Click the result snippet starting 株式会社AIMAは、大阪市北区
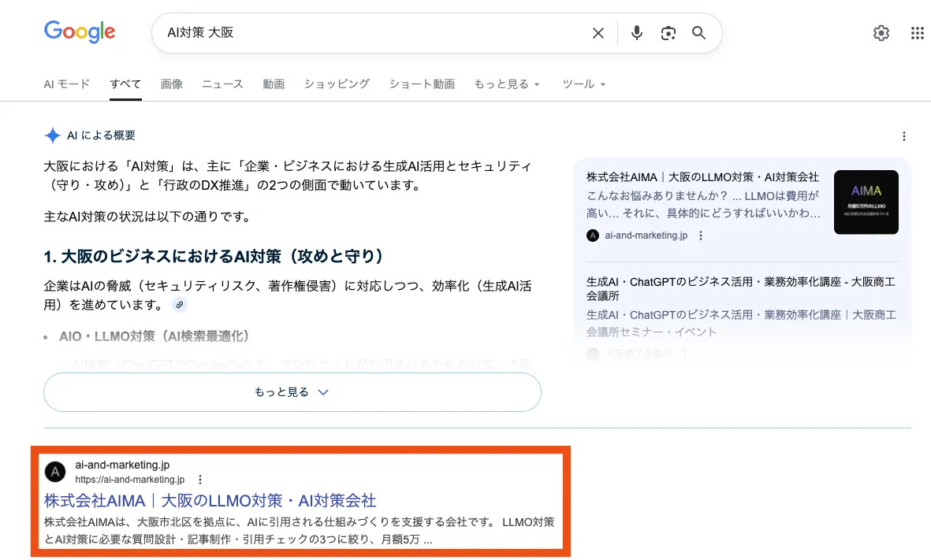Image resolution: width=931 pixels, height=560 pixels. (300, 530)
